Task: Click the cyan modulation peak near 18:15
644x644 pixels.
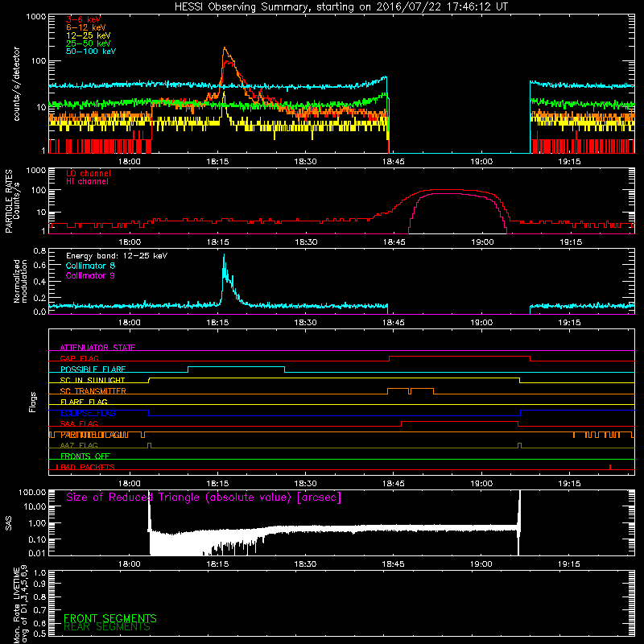Action: pos(224,256)
